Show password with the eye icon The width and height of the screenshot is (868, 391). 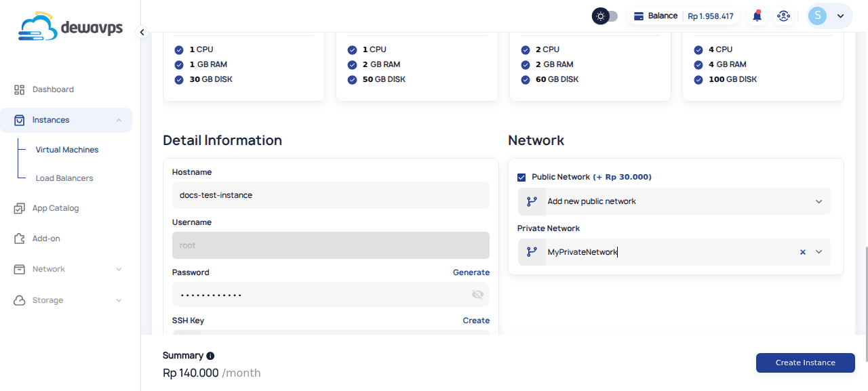[x=477, y=295]
